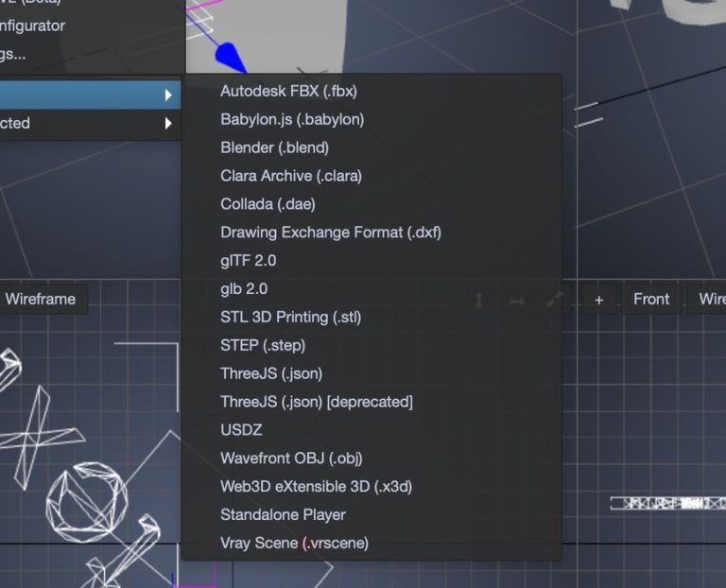
Task: Open the Settings... menu entry
Action: (x=13, y=54)
